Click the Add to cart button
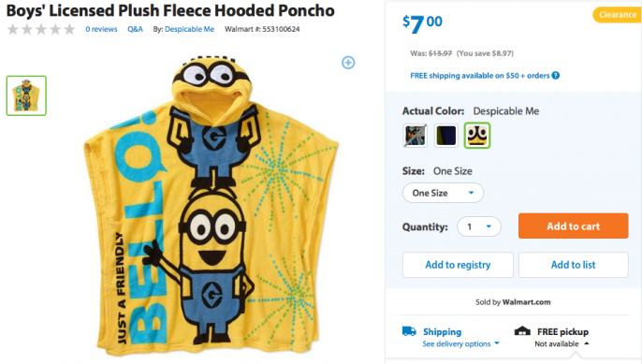The width and height of the screenshot is (642, 364). pyautogui.click(x=573, y=226)
